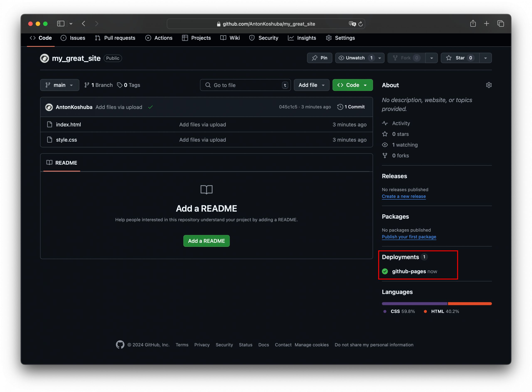This screenshot has width=532, height=392.
Task: Open the style.css file
Action: click(x=66, y=140)
